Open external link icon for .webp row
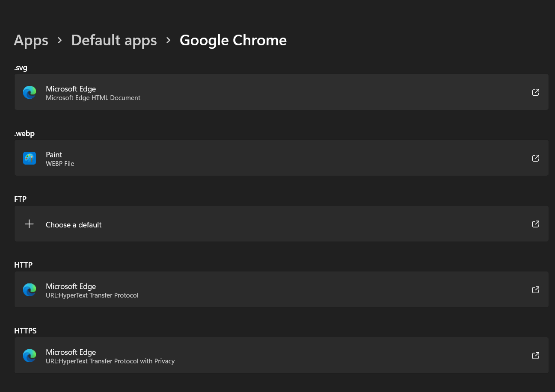The width and height of the screenshot is (555, 392). click(535, 158)
